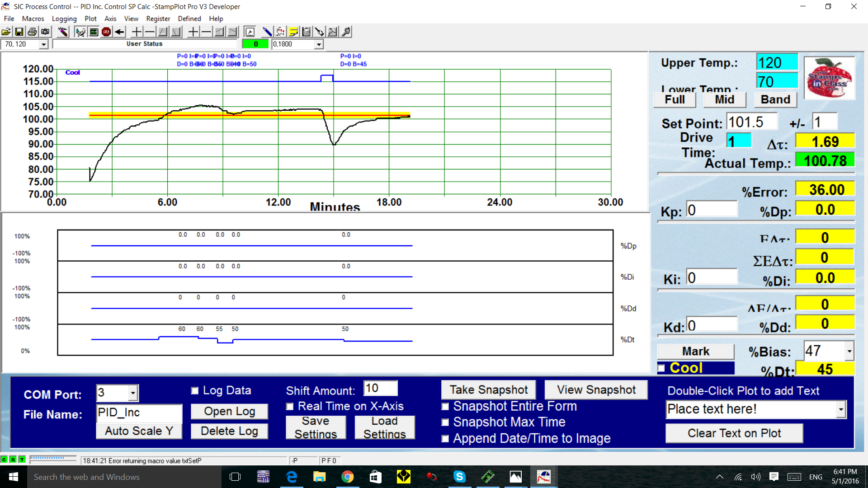This screenshot has width=868, height=488.
Task: Click the printer icon in toolbar
Action: (x=32, y=32)
